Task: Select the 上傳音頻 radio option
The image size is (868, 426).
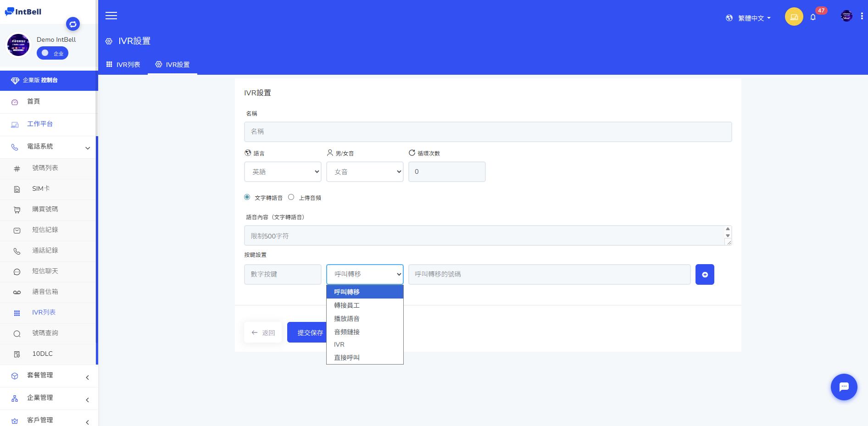Action: point(291,197)
